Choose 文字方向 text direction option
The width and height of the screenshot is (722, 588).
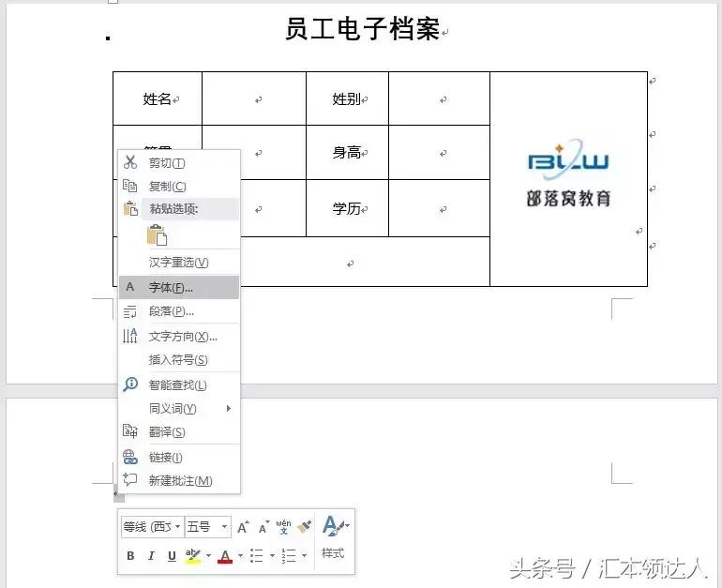179,336
